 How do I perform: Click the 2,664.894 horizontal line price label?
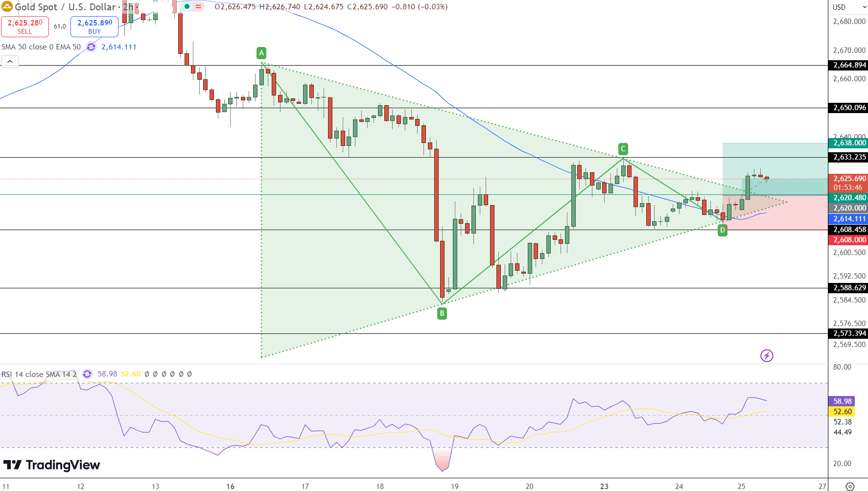point(848,65)
